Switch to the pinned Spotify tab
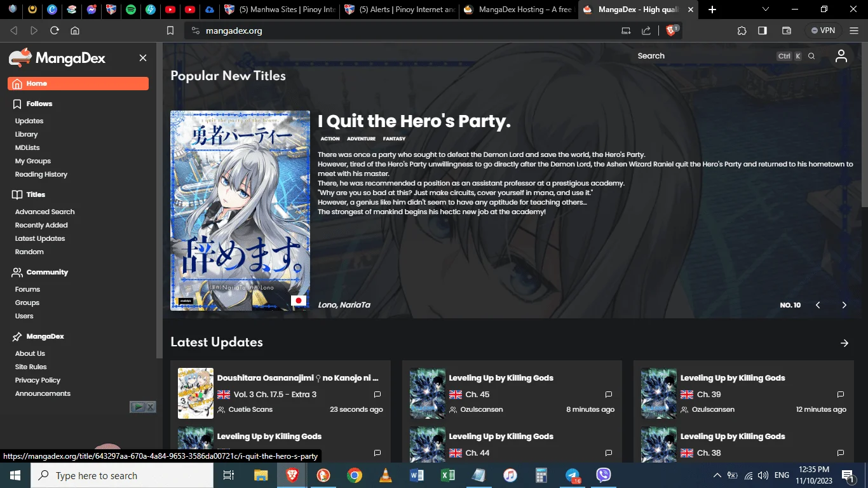The height and width of the screenshot is (488, 868). pyautogui.click(x=131, y=10)
